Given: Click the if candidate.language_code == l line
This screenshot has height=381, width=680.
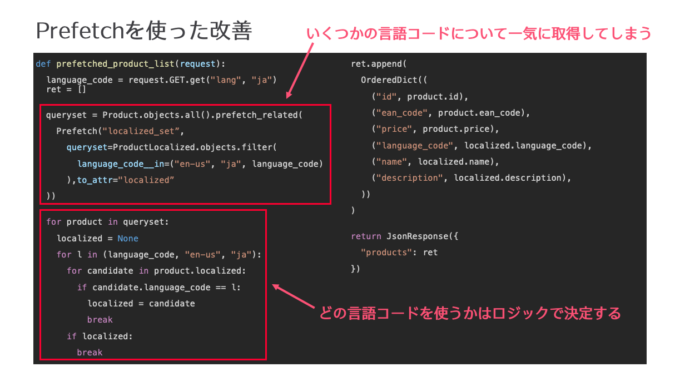Looking at the screenshot, I should (x=159, y=287).
